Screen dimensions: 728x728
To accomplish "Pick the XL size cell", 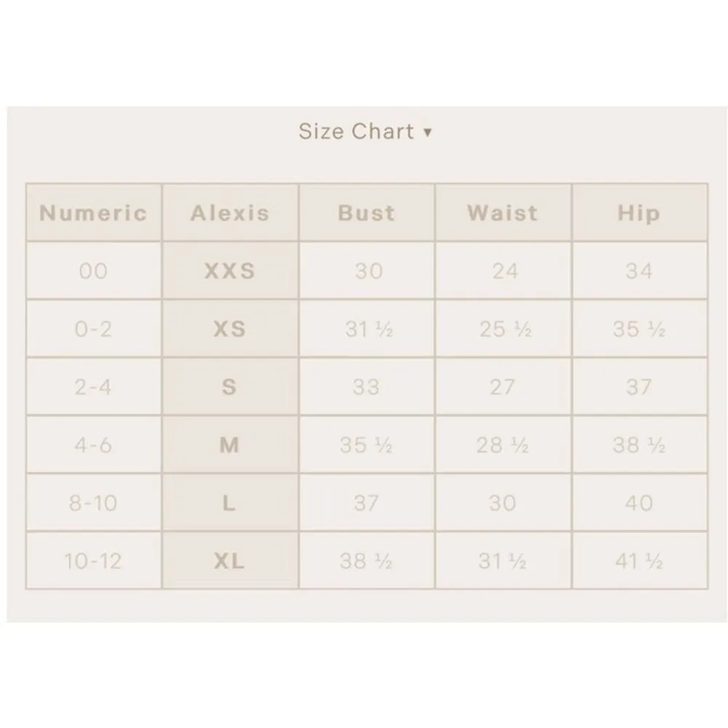I will (x=230, y=561).
